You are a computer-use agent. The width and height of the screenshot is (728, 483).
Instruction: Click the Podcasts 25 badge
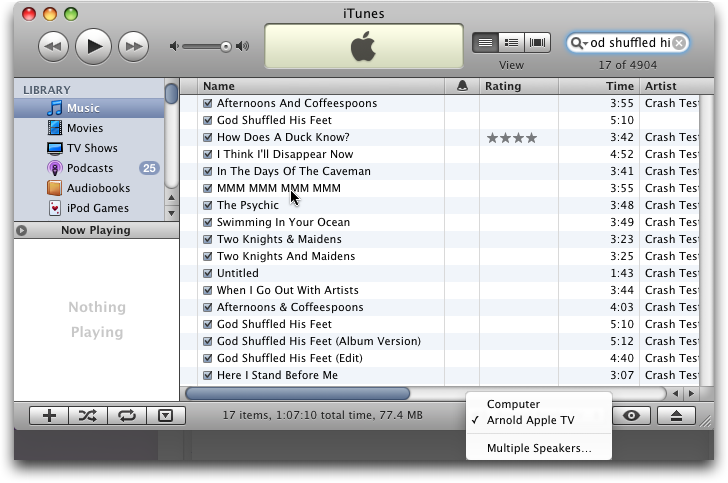150,168
